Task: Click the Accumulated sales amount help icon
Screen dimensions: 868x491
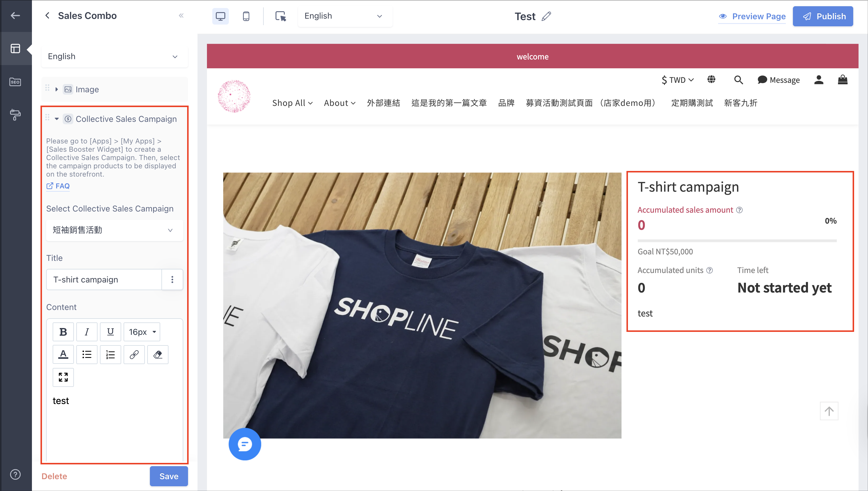Action: pos(739,210)
